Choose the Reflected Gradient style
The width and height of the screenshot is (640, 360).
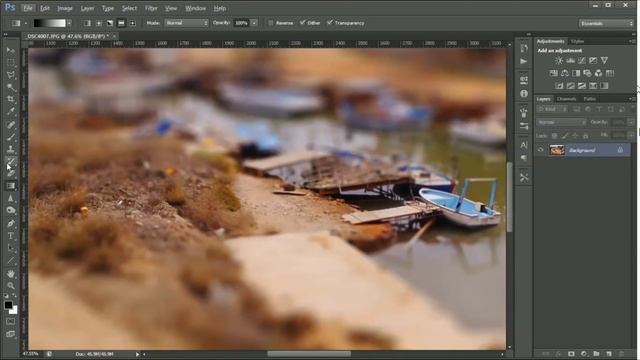[121, 23]
